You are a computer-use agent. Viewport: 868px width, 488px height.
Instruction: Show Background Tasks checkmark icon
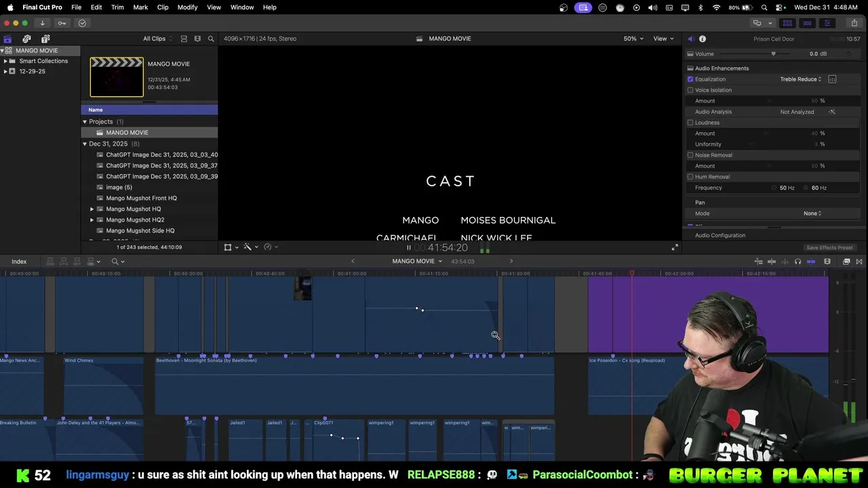[x=82, y=23]
